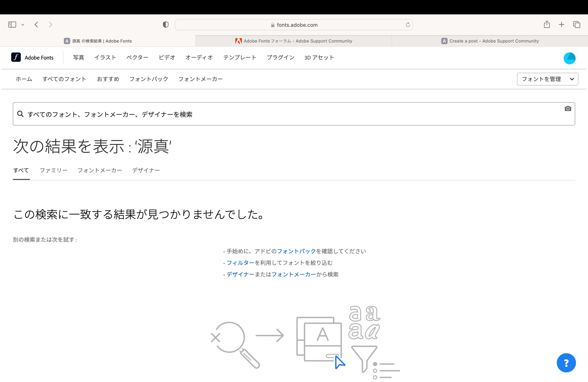Screen dimensions: 588x382
Task: Click the privacy shield icon
Action: 166,25
